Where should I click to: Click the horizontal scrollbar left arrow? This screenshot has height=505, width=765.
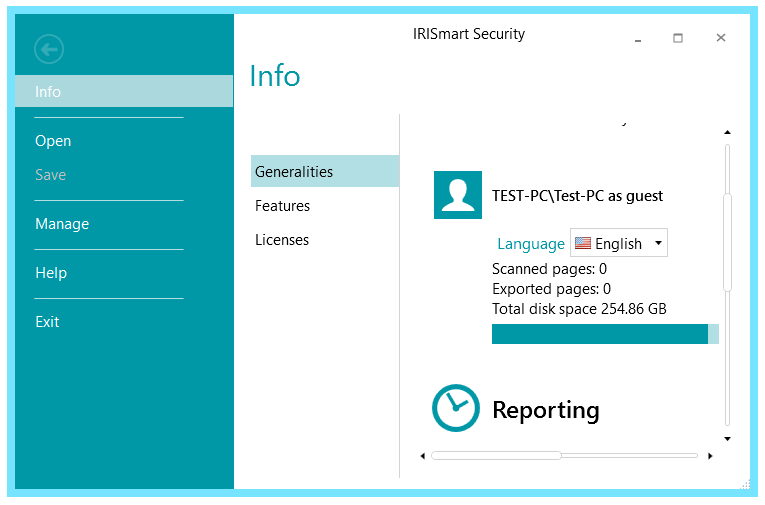[x=423, y=456]
